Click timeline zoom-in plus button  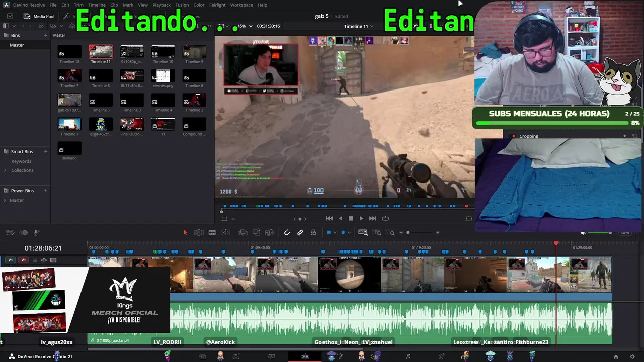438,233
